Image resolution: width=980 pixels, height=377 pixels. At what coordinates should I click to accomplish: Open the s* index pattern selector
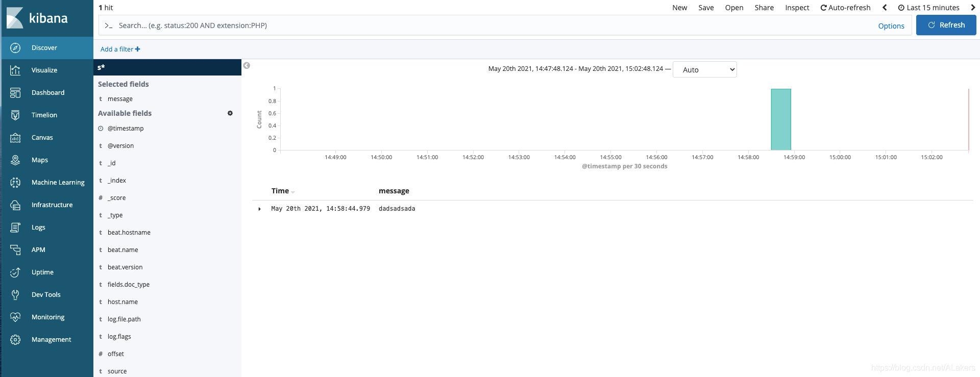[167, 67]
